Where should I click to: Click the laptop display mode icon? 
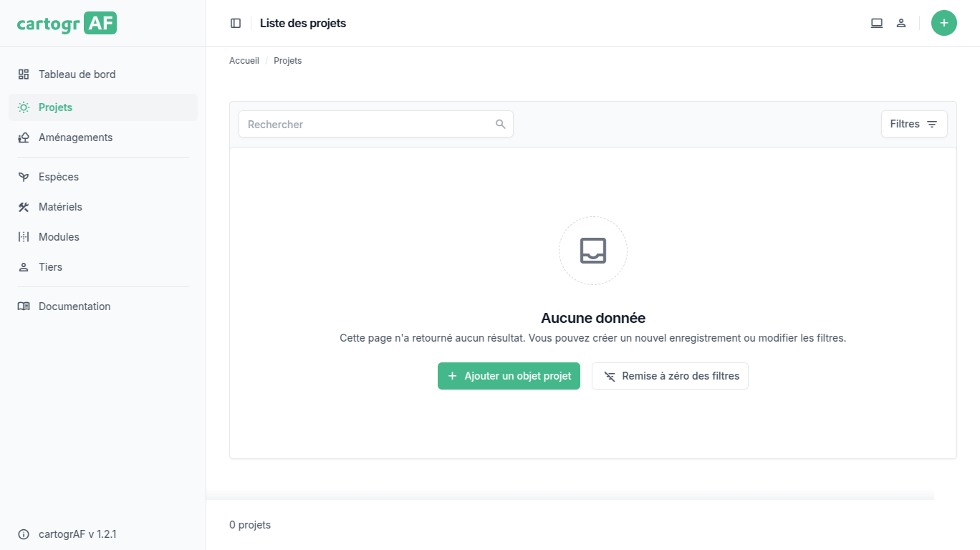point(876,23)
